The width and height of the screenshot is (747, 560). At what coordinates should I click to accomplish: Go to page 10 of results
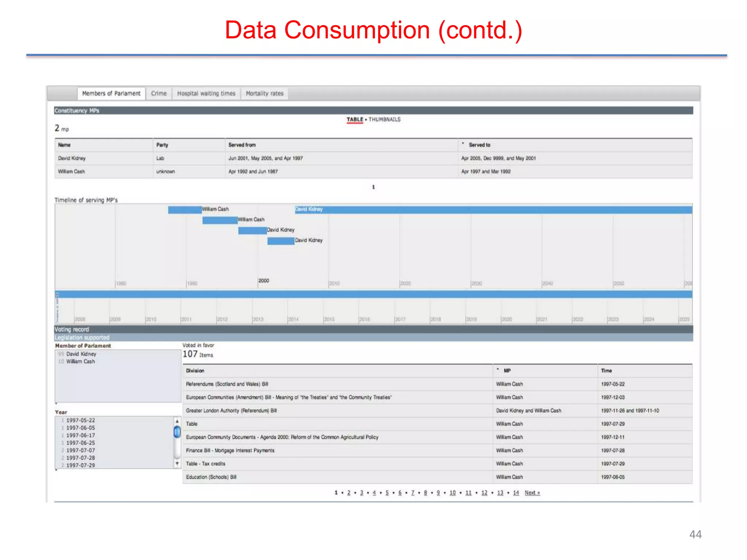453,493
